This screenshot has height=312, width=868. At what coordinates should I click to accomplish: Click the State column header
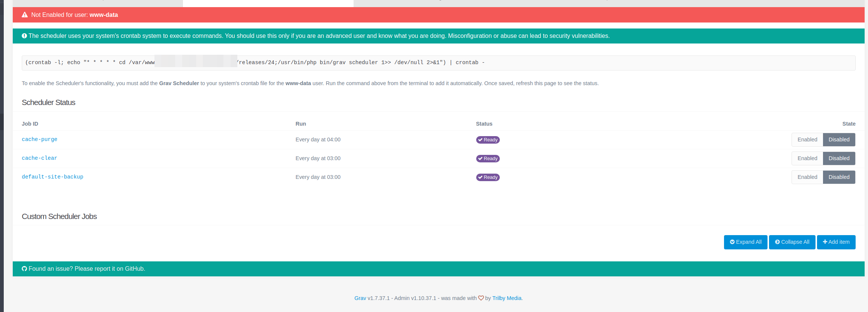(849, 124)
